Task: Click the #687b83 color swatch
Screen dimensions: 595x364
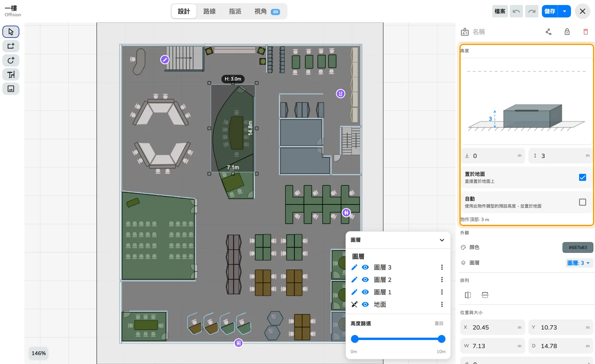Action: click(x=578, y=247)
